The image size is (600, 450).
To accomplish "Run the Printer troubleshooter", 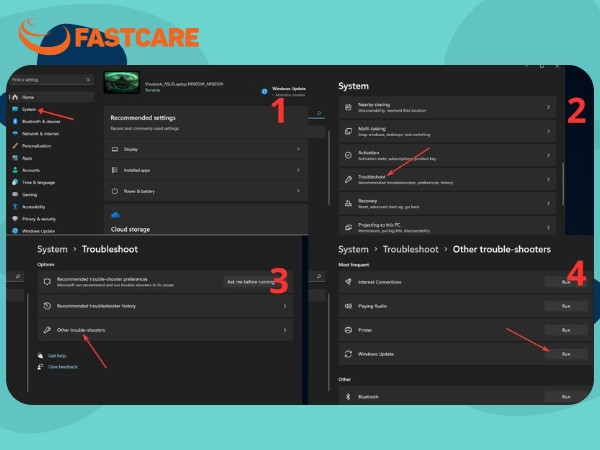I will pos(566,330).
